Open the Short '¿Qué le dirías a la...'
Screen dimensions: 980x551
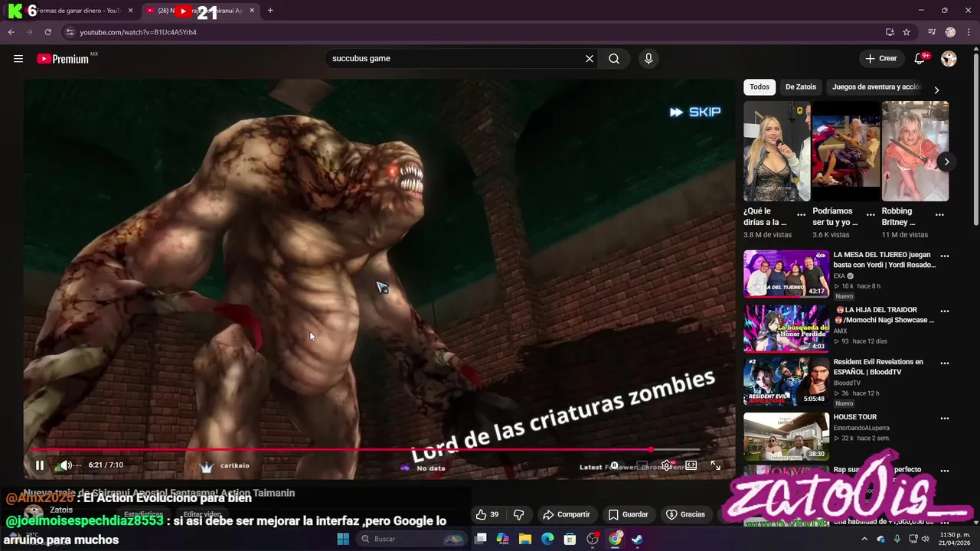point(776,152)
